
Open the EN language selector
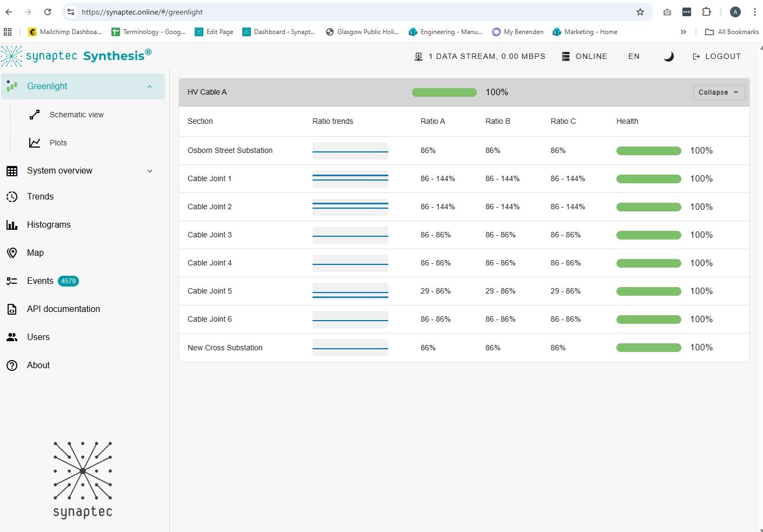point(634,56)
